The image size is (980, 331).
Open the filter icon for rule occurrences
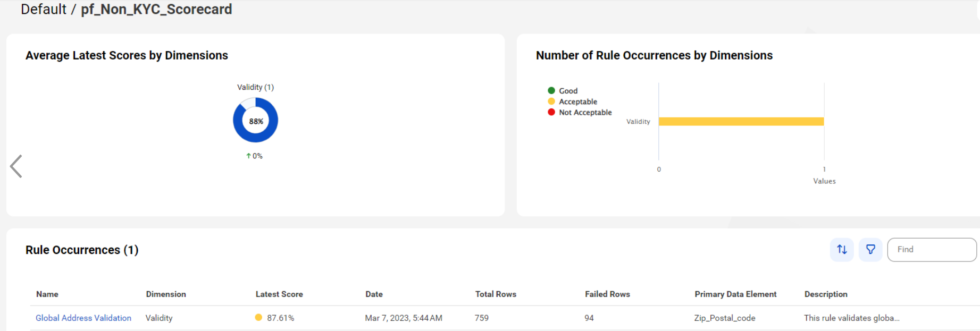(x=870, y=249)
